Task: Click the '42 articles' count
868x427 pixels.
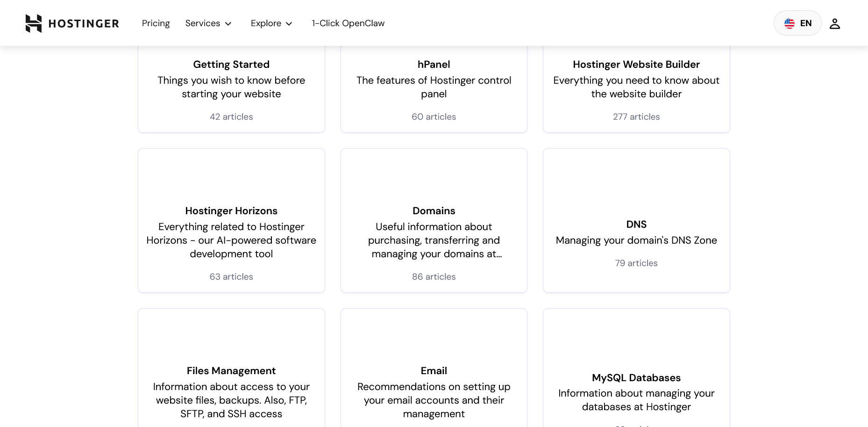Action: click(231, 117)
